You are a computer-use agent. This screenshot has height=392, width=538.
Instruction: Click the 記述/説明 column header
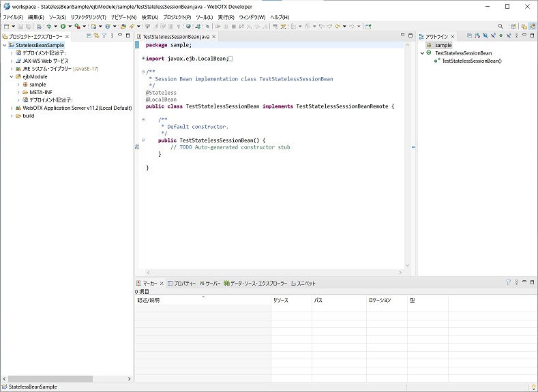pyautogui.click(x=149, y=300)
